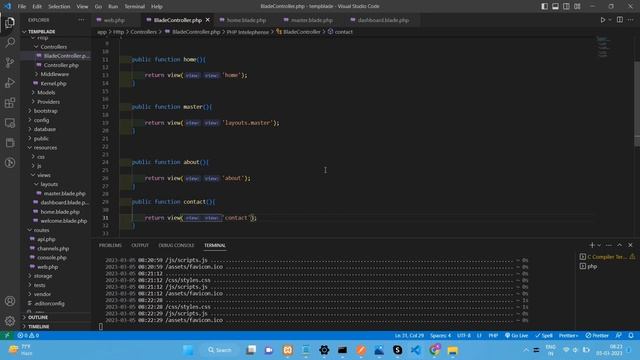
Task: Toggle the Panel layout icon
Action: coord(555,6)
